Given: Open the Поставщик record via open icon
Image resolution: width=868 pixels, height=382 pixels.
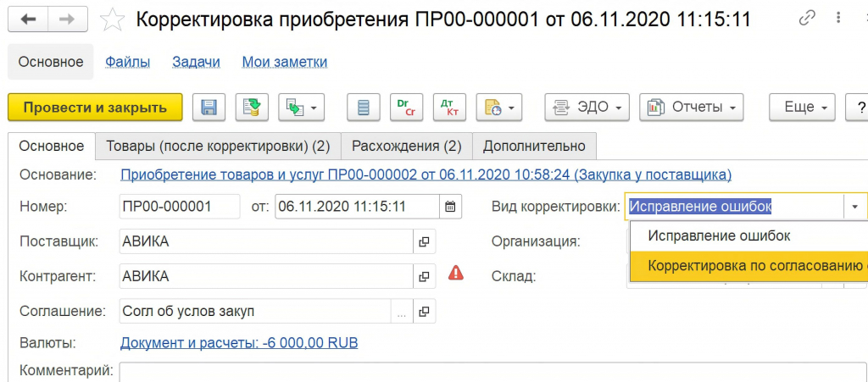Looking at the screenshot, I should (x=425, y=241).
